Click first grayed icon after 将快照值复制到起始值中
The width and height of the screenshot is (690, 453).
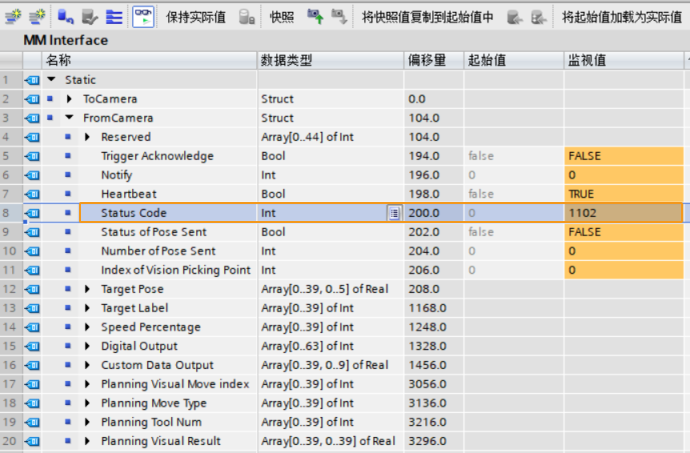click(x=514, y=17)
